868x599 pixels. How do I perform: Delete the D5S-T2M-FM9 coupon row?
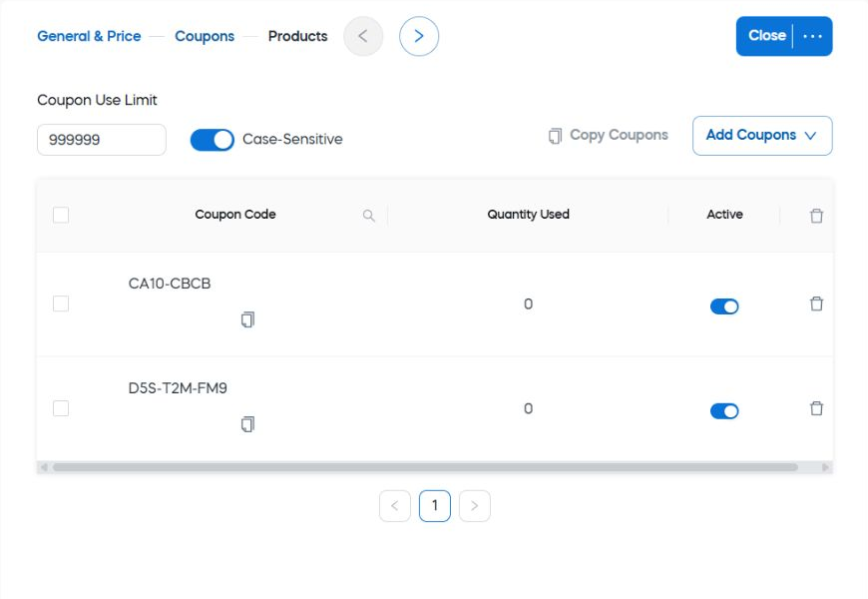point(816,408)
